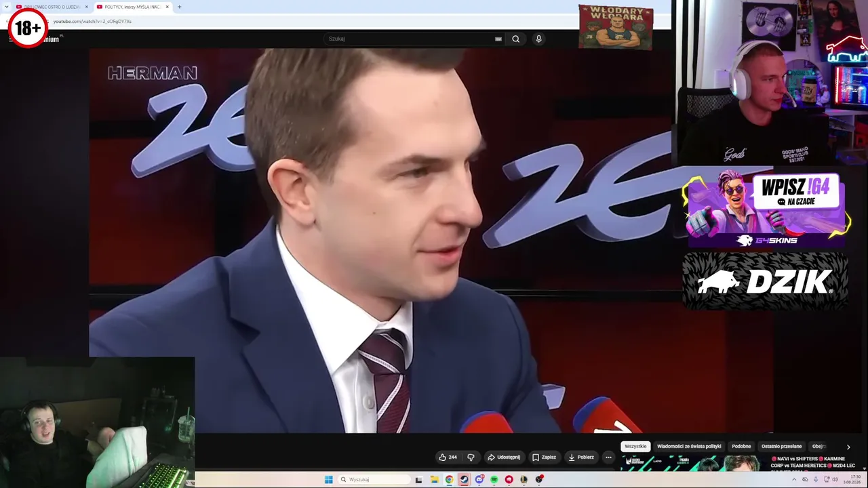Open Task View from the taskbar
The image size is (868, 488).
coord(418,480)
